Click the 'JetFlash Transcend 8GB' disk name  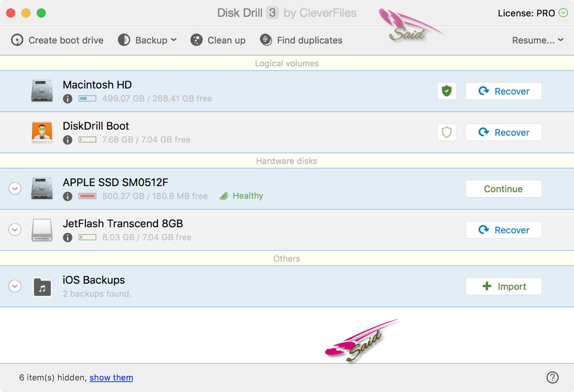[x=123, y=223]
